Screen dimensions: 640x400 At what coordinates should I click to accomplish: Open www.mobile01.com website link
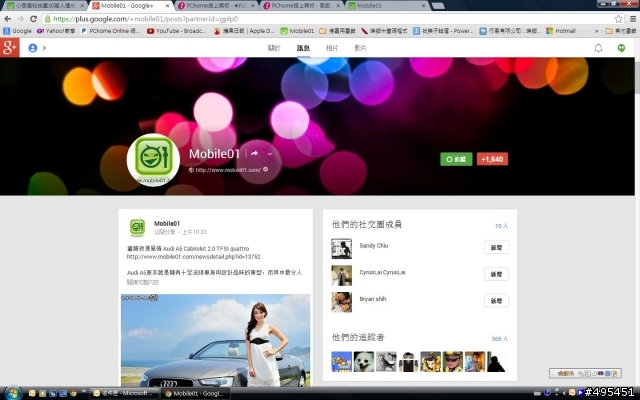pos(228,170)
